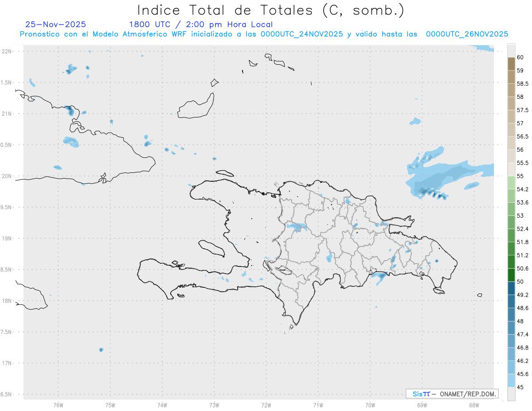Image resolution: width=532 pixels, height=411 pixels.
Task: Click the '72W' longitude label
Action: click(x=266, y=405)
